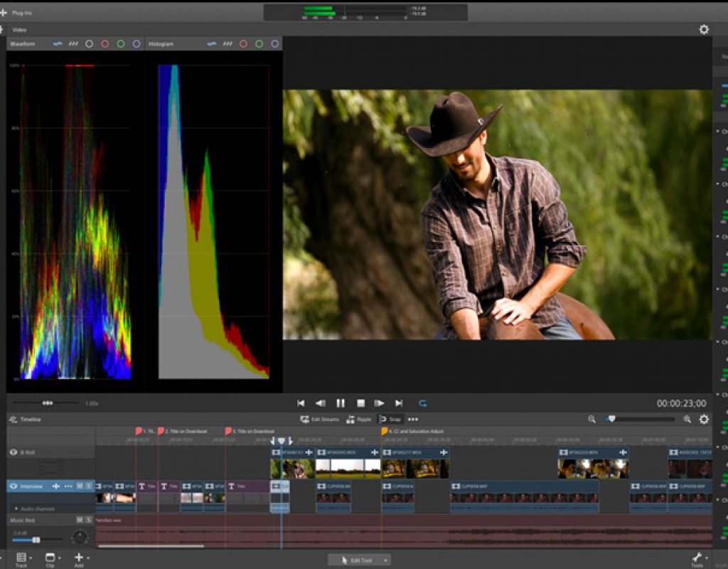Open more timeline options ellipsis
Viewport: 728px width, 569px height.
[x=413, y=420]
